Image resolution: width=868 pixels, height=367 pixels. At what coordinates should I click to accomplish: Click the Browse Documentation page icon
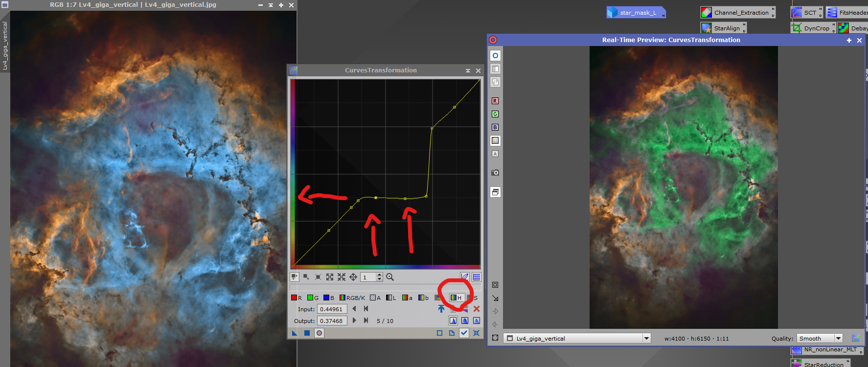452,333
